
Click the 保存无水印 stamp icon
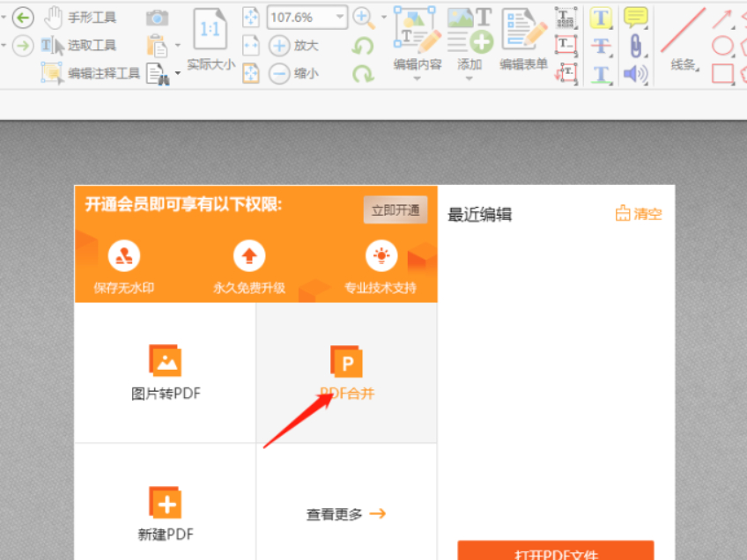click(x=124, y=256)
